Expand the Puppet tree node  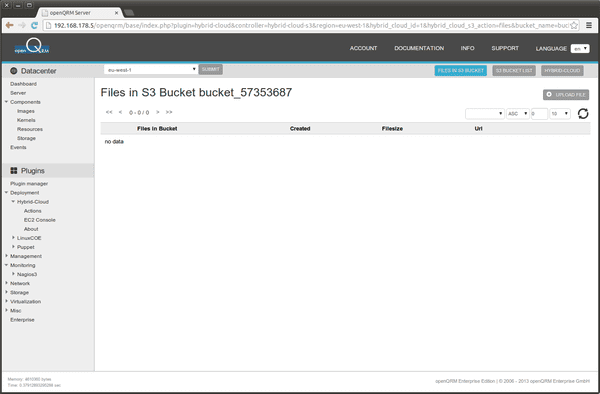coord(13,247)
